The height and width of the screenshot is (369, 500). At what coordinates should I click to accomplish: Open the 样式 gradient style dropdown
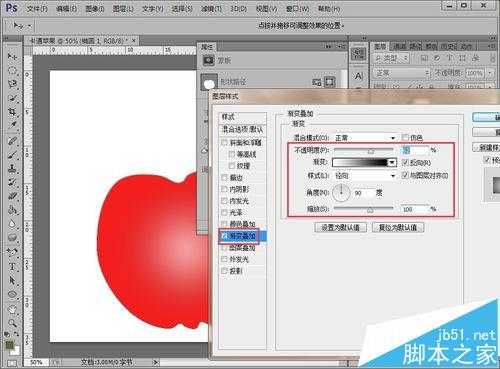[365, 175]
